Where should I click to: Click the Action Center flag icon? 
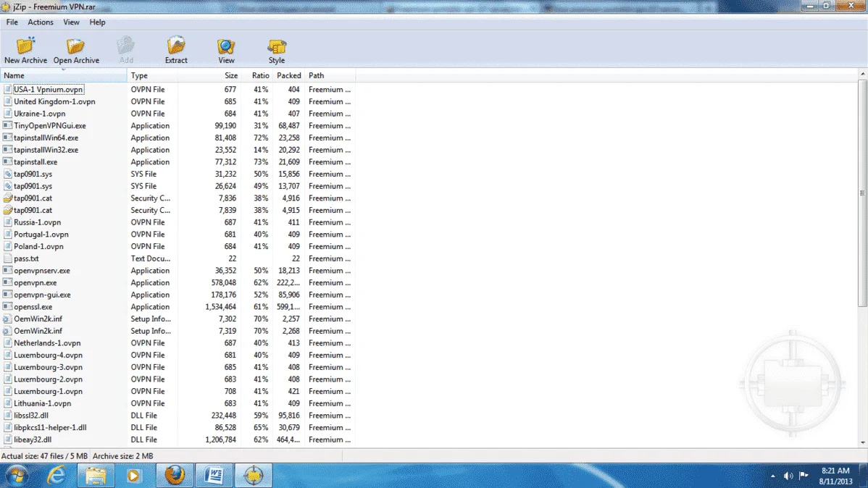coord(804,475)
